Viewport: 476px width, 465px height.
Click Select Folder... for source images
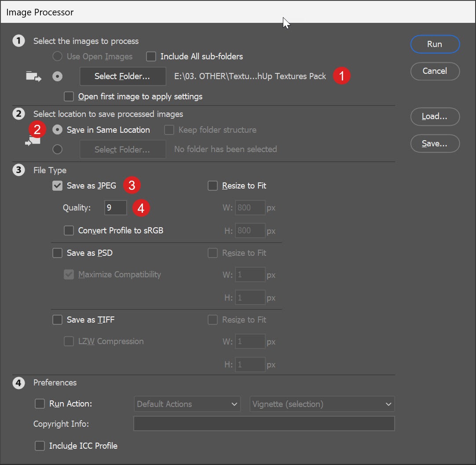(122, 76)
